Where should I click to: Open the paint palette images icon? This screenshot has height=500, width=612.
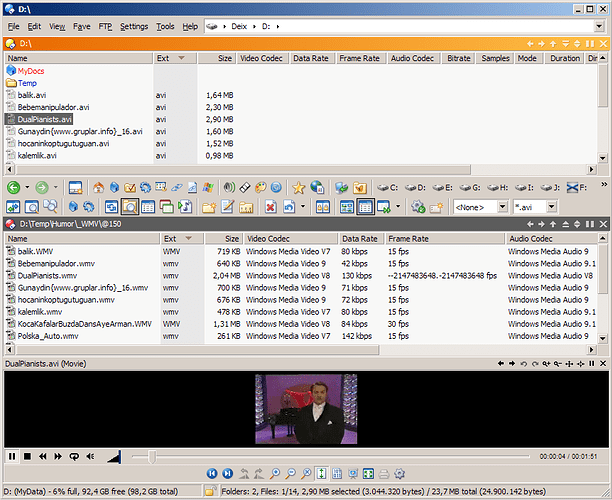coord(260,188)
